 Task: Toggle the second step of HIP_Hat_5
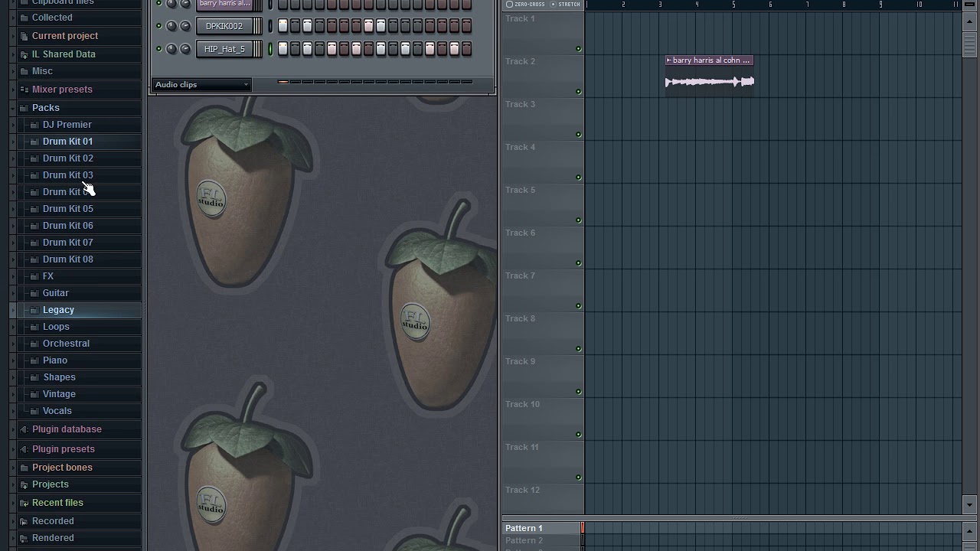tap(295, 49)
